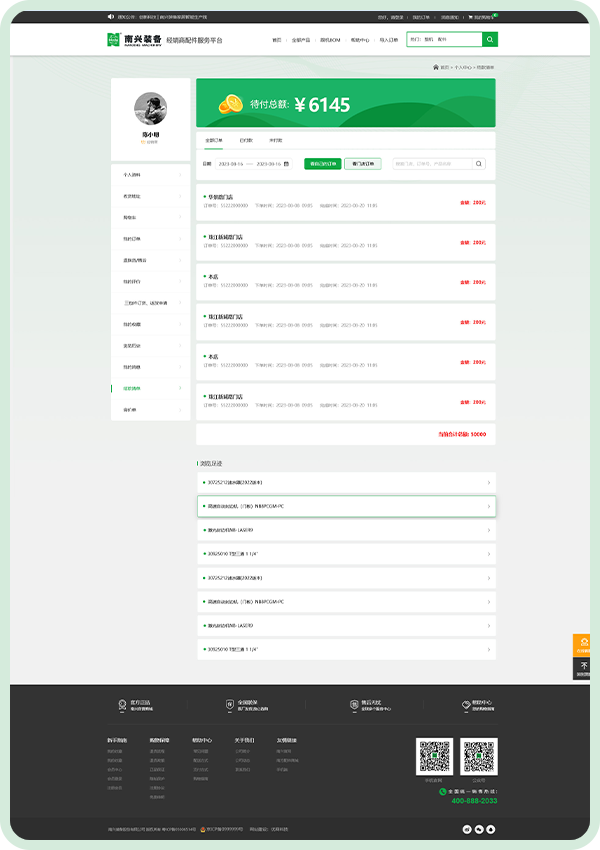The width and height of the screenshot is (600, 850).
Task: Click the green search button in header
Action: coord(489,40)
